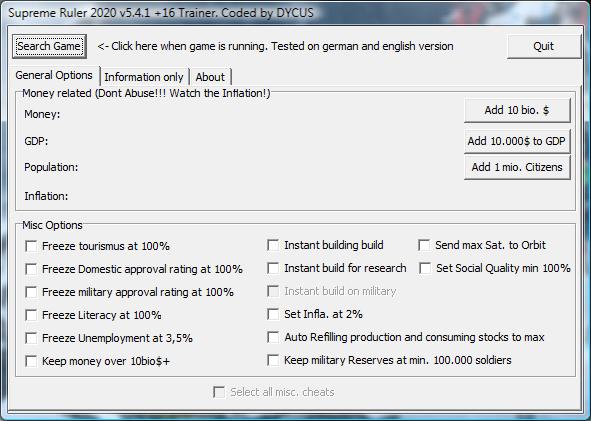Screen dimensions: 591x421
Task: Switch to the Information only tab
Action: click(x=144, y=77)
